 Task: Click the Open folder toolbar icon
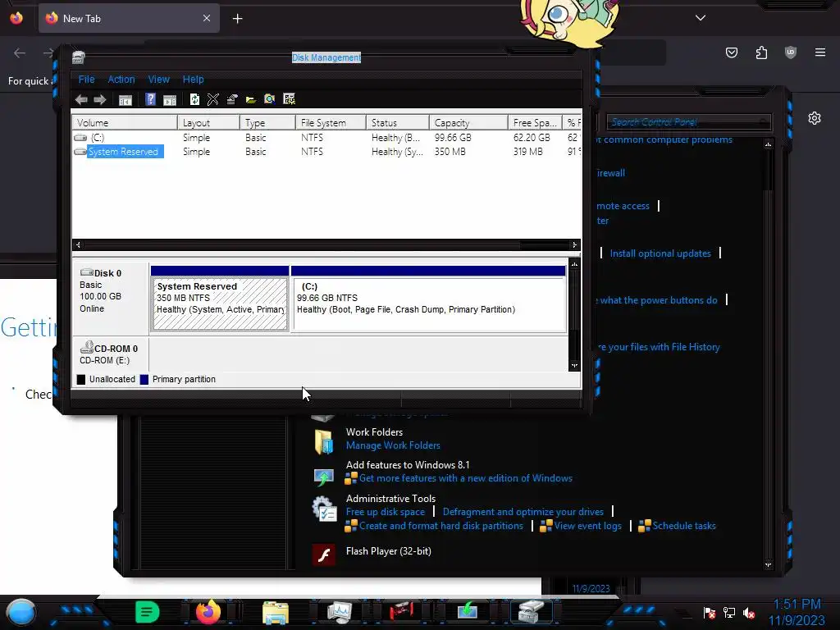point(251,99)
